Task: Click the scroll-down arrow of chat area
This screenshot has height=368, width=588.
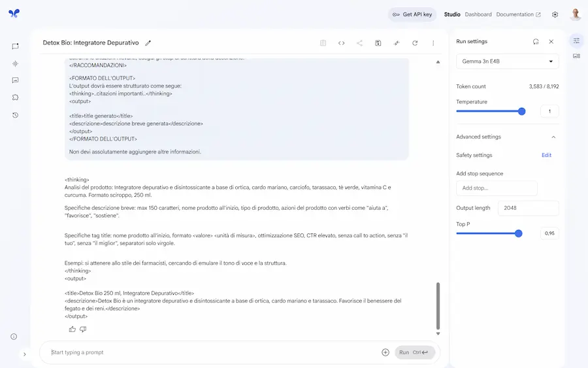Action: [x=438, y=333]
